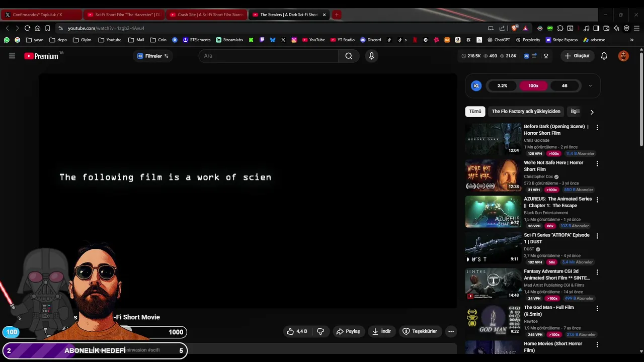The height and width of the screenshot is (362, 644).
Task: Open the Perplexity bookmark
Action: click(x=528, y=40)
